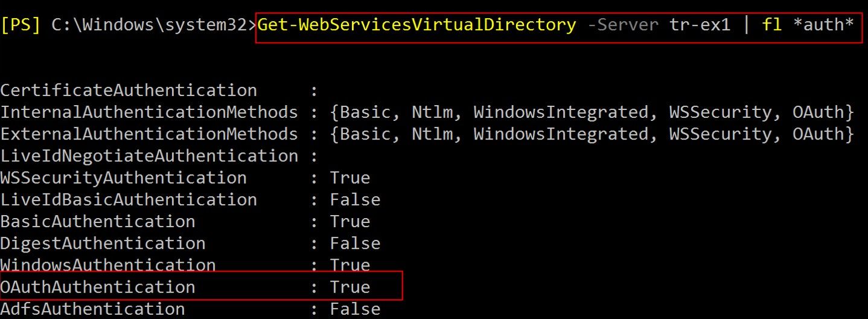Viewport: 868px width, 319px height.
Task: Click the tr-ex1 server name
Action: (x=700, y=25)
